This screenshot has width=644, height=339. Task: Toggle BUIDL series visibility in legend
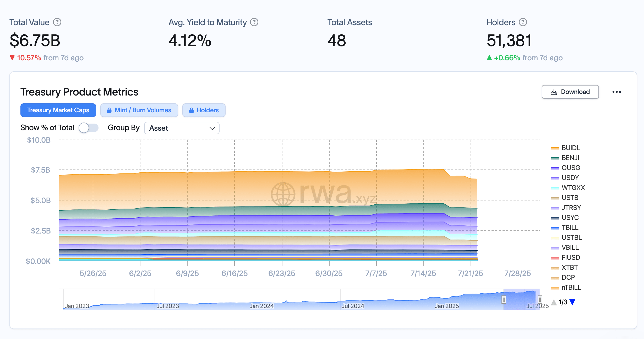click(x=570, y=148)
